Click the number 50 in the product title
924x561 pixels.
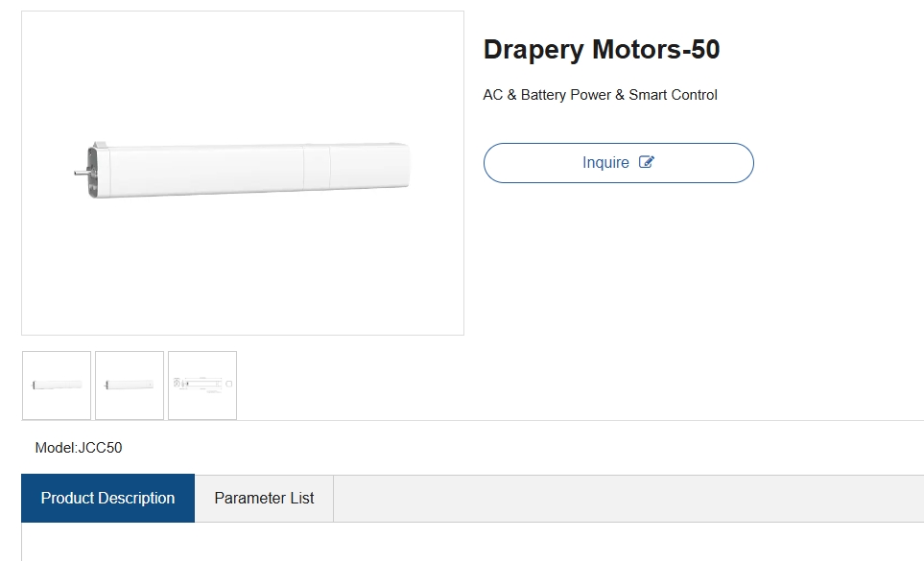(705, 50)
